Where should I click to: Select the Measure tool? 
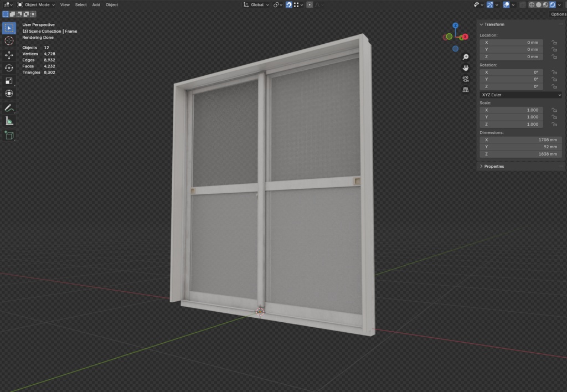click(9, 121)
